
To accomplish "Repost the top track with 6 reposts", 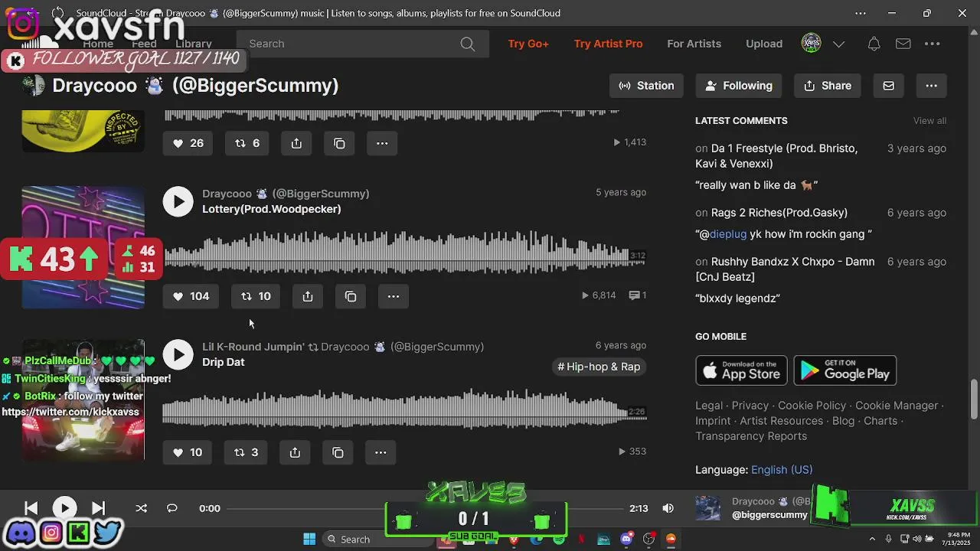I will [247, 143].
